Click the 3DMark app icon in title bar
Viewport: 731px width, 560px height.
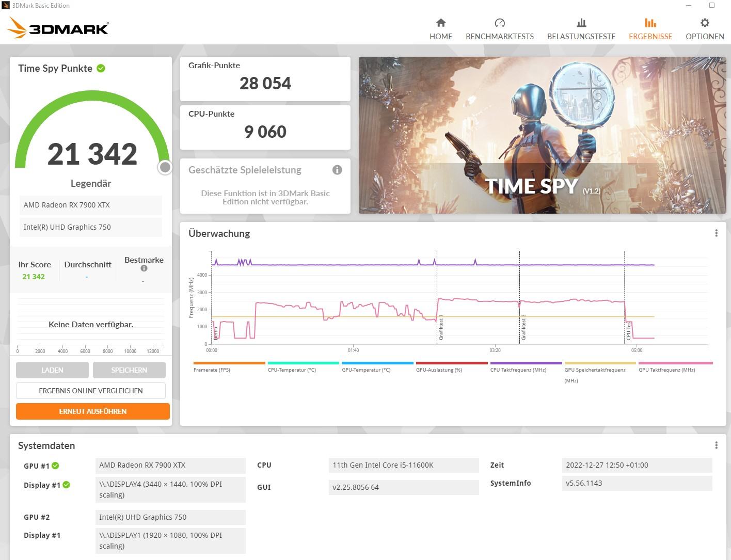[x=6, y=6]
